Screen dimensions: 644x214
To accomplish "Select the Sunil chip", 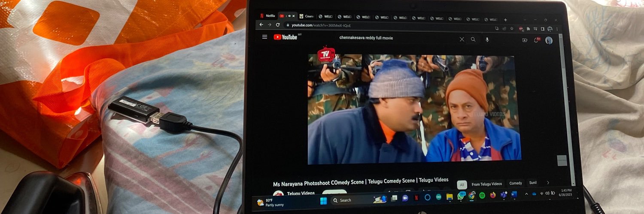I will [533, 183].
